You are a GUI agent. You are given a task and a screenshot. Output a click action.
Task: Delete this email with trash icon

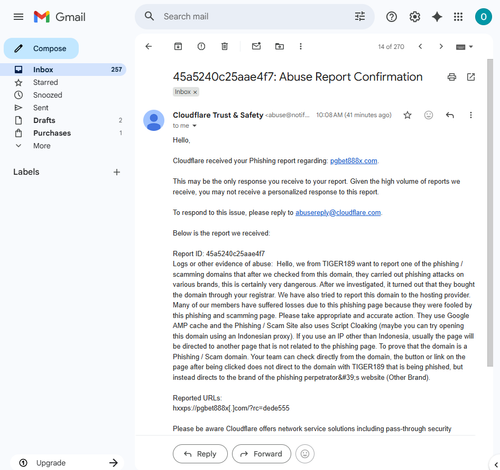click(224, 46)
